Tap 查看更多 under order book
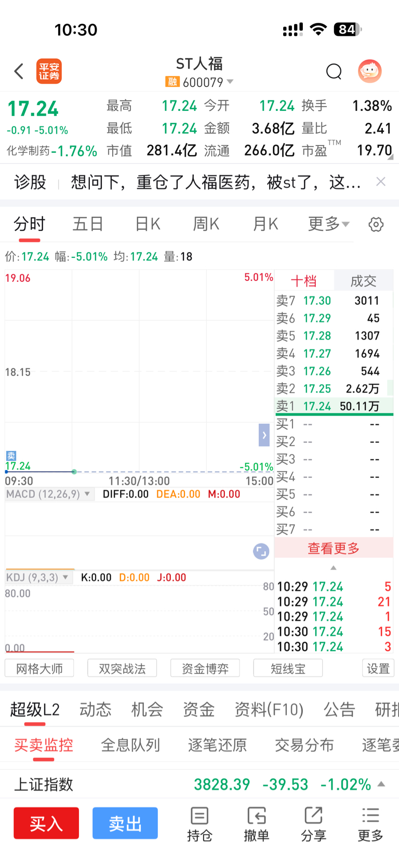Image resolution: width=399 pixels, height=868 pixels. [x=334, y=548]
